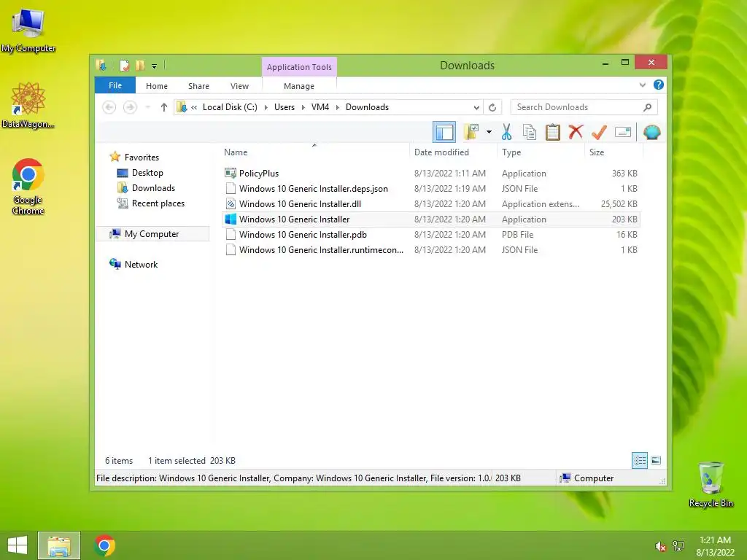
Task: Open the File menu tab
Action: tap(115, 85)
